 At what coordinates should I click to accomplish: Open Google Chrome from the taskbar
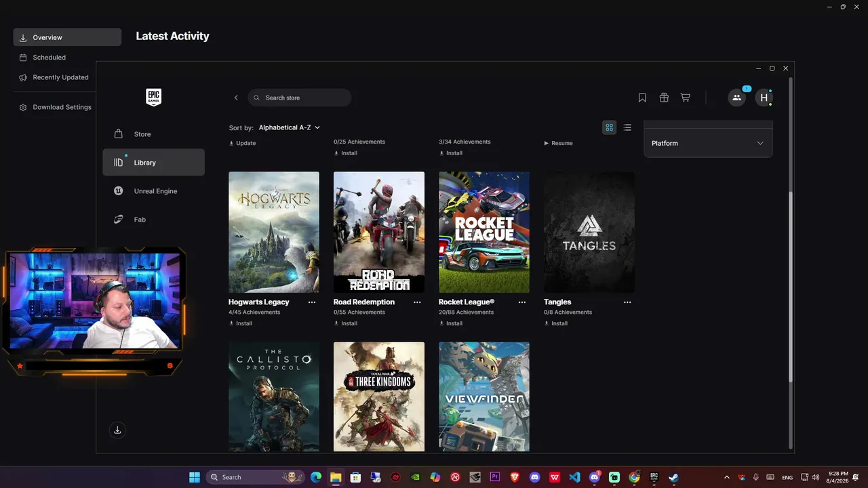point(634,477)
